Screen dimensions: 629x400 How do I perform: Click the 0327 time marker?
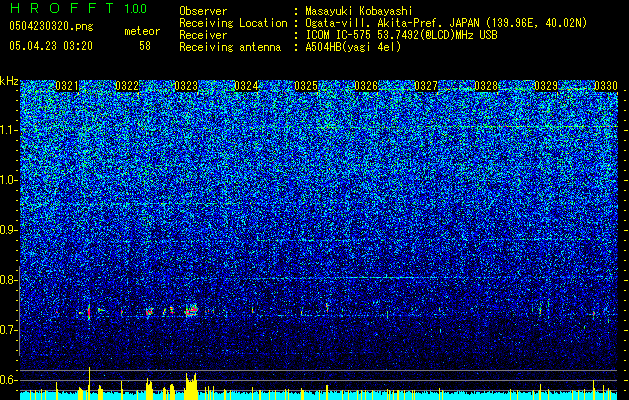click(426, 86)
